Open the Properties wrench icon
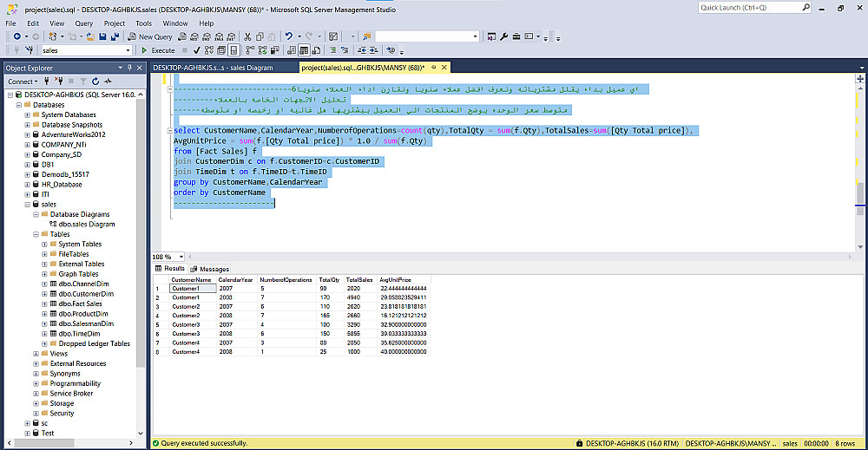The image size is (868, 450). point(503,36)
